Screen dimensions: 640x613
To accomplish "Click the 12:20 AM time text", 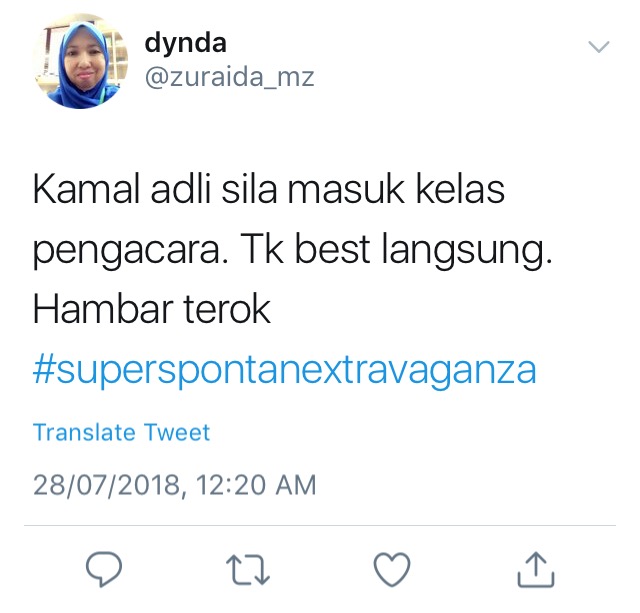I will tap(256, 485).
